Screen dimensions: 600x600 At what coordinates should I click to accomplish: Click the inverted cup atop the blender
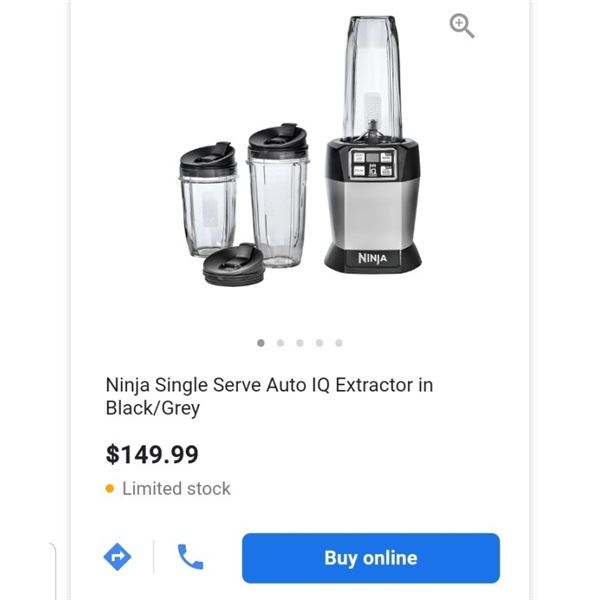373,75
